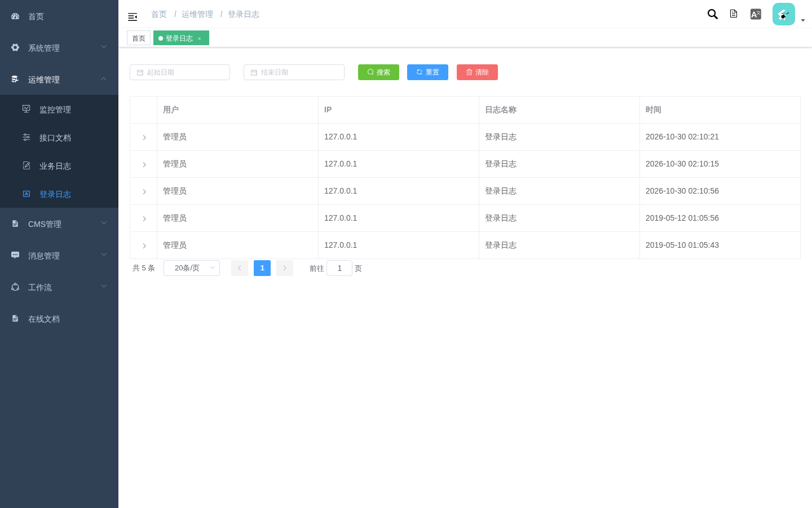
Task: Toggle the sidebar collapse hamburger icon
Action: click(133, 17)
